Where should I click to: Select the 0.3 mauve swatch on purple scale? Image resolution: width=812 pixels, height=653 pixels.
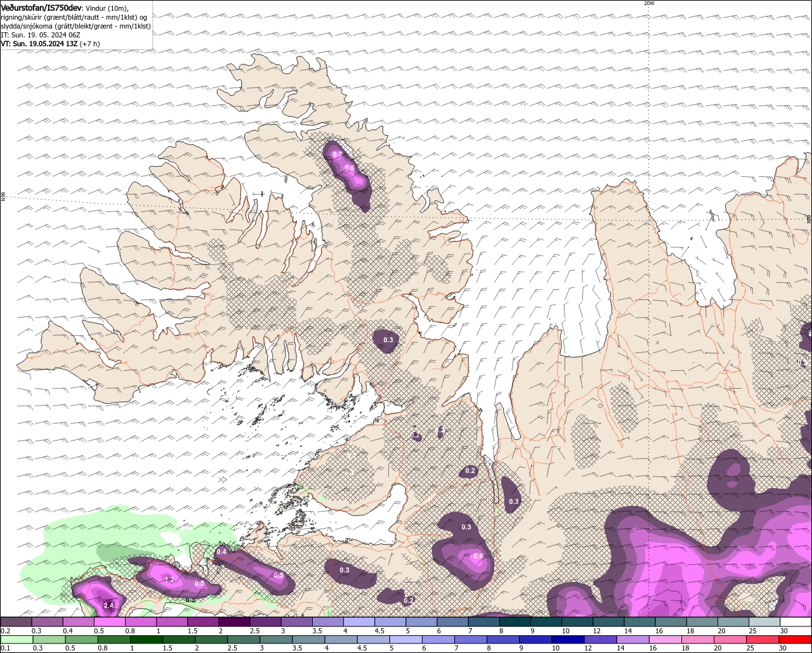47,622
